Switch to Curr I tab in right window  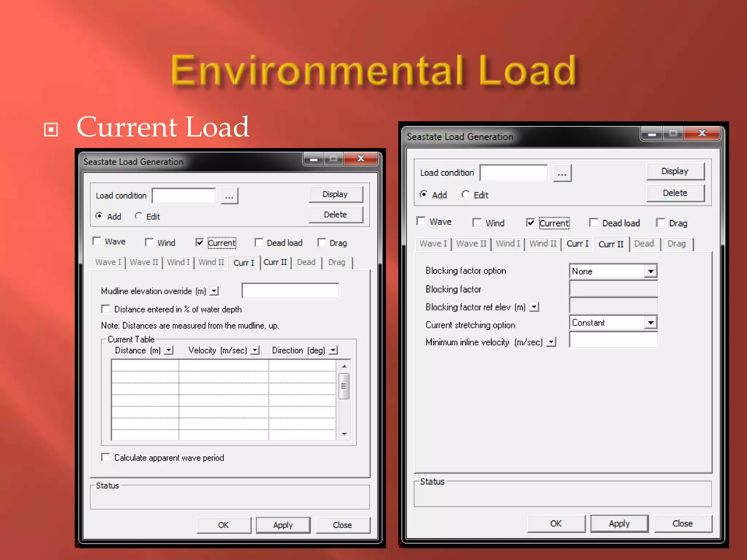(578, 244)
